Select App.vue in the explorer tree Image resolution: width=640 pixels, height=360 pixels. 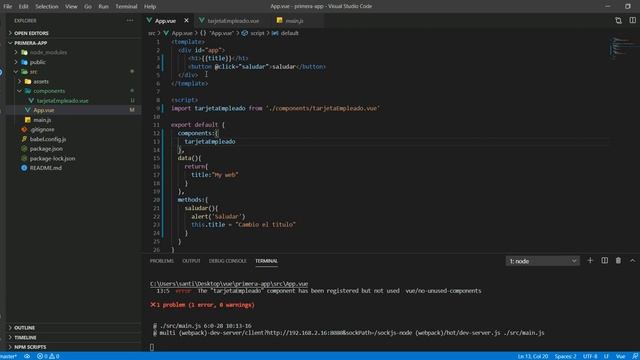pyautogui.click(x=44, y=110)
